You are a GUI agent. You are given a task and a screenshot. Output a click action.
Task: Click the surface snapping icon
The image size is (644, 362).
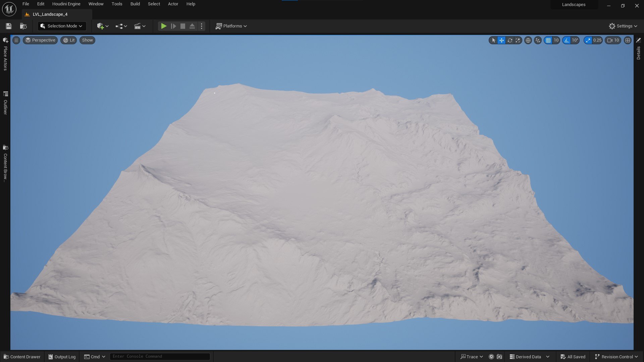538,40
